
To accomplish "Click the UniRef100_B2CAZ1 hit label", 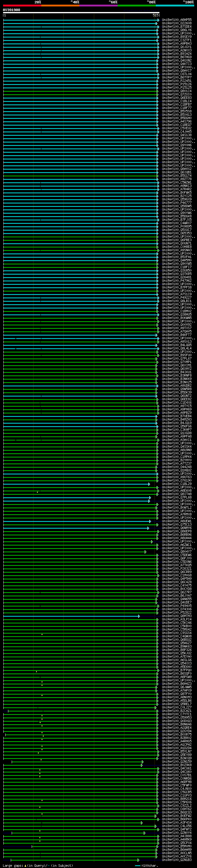I will pos(177,711).
